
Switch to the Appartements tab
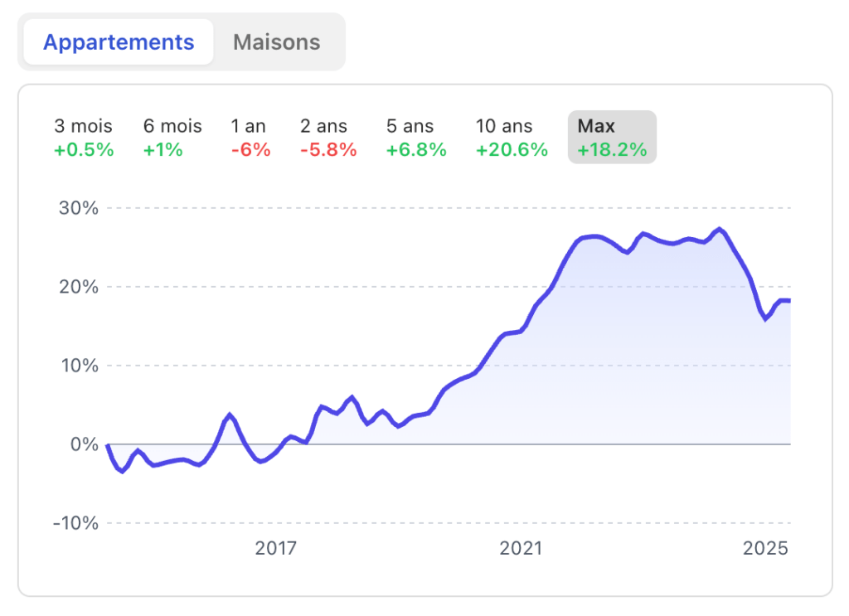(119, 42)
